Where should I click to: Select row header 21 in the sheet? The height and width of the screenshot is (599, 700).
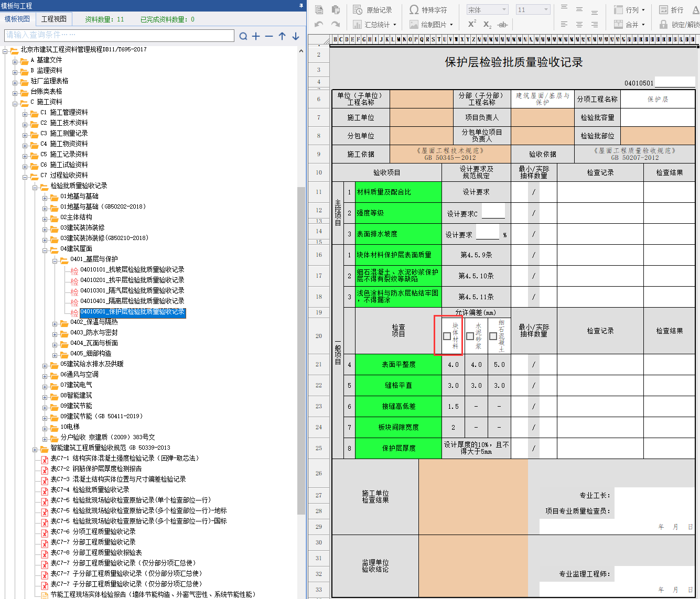pos(319,364)
